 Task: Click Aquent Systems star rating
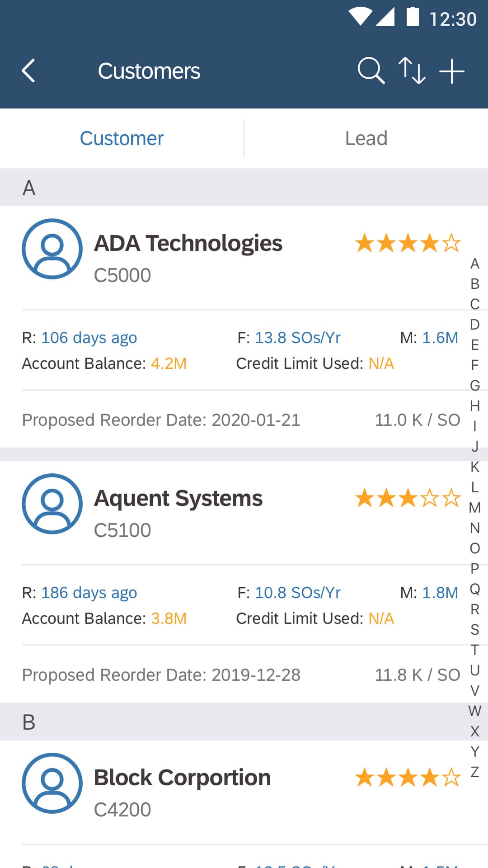coord(408,498)
